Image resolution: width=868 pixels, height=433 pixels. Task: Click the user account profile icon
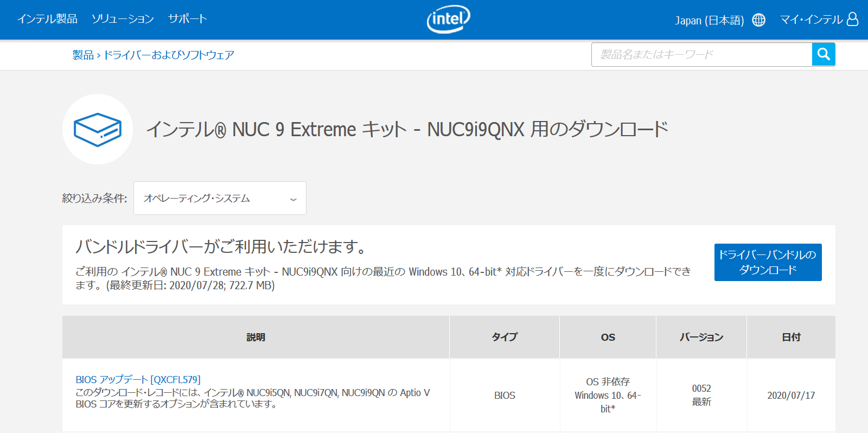(852, 20)
